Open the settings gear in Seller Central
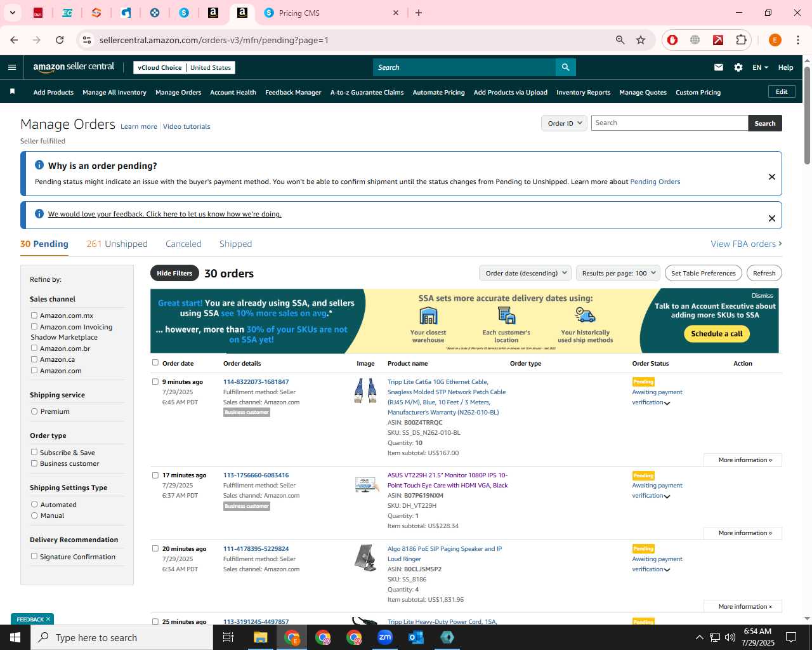 tap(738, 67)
